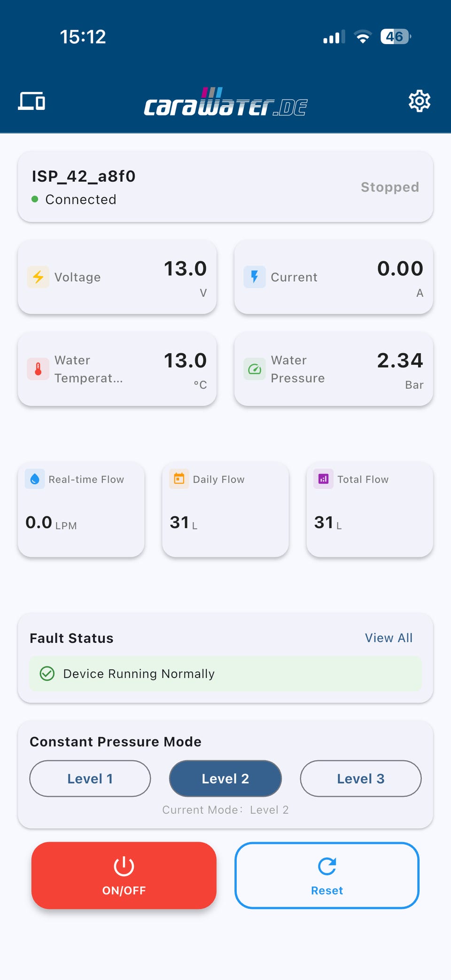Tap the Device Running Normally banner
The height and width of the screenshot is (980, 451).
(x=225, y=674)
